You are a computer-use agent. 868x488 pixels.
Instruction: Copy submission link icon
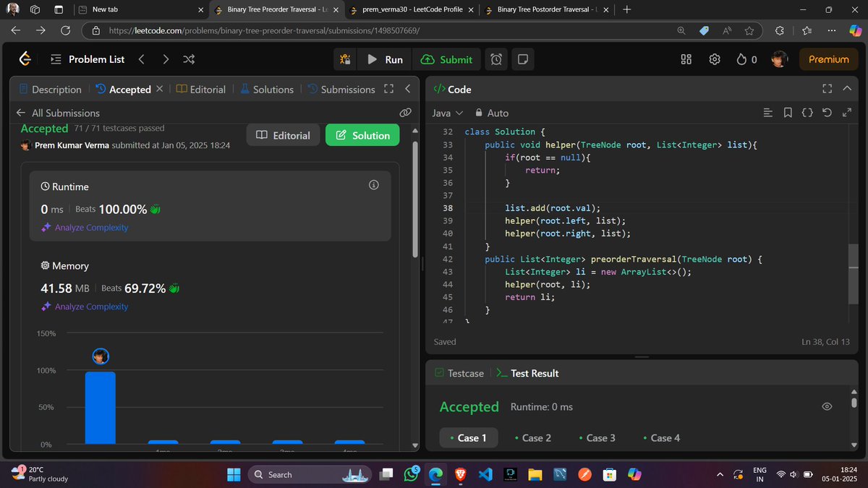click(x=405, y=113)
